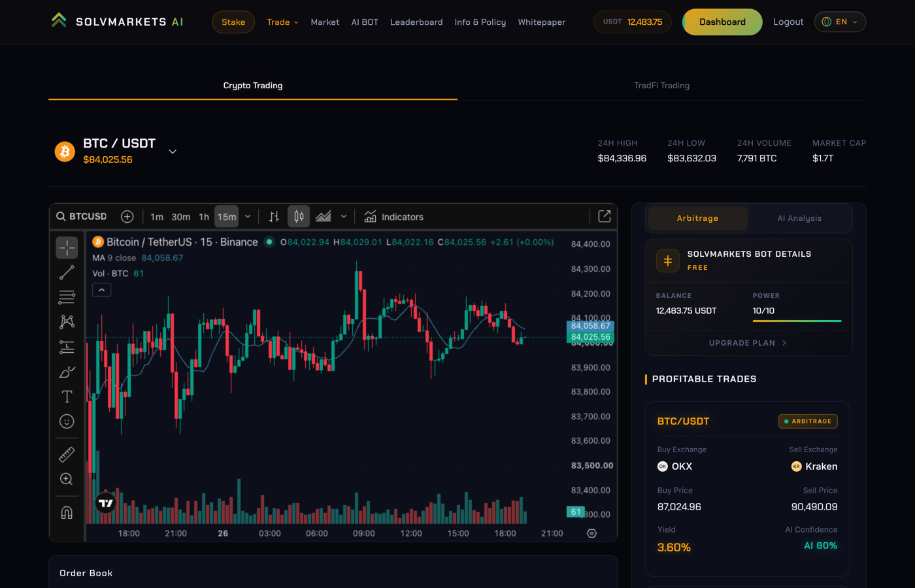Screen dimensions: 915x588
Task: Open the Dashboard
Action: 722,22
